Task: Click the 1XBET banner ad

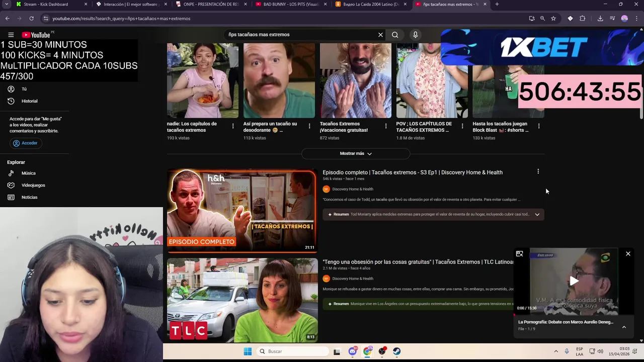Action: [x=541, y=47]
